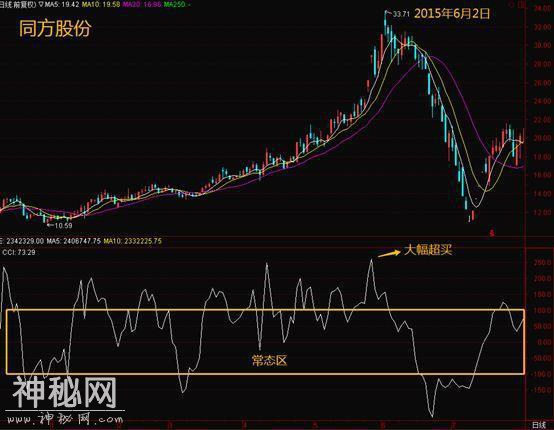Select the yellow MA10: 19.58 indicator label

point(101,5)
